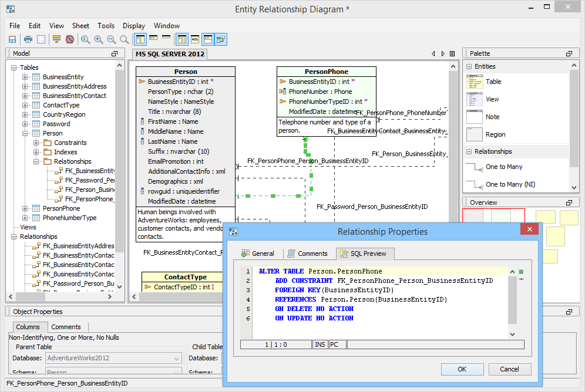
Task: Float the Overview panel using its restore icon
Action: tap(569, 202)
